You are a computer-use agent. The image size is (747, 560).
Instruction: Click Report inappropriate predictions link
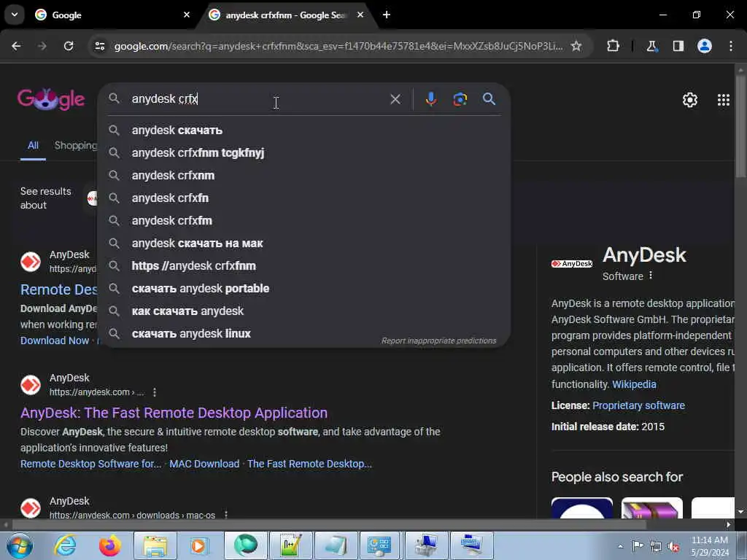(438, 341)
